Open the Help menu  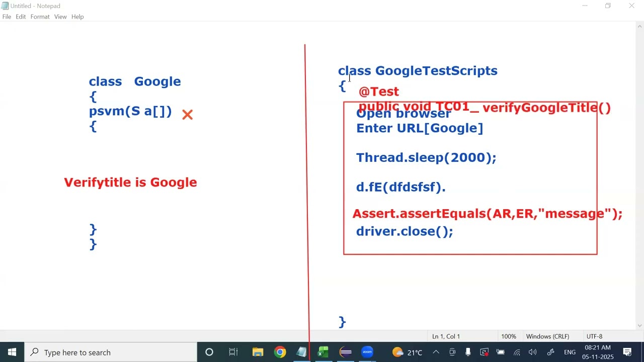click(x=77, y=17)
